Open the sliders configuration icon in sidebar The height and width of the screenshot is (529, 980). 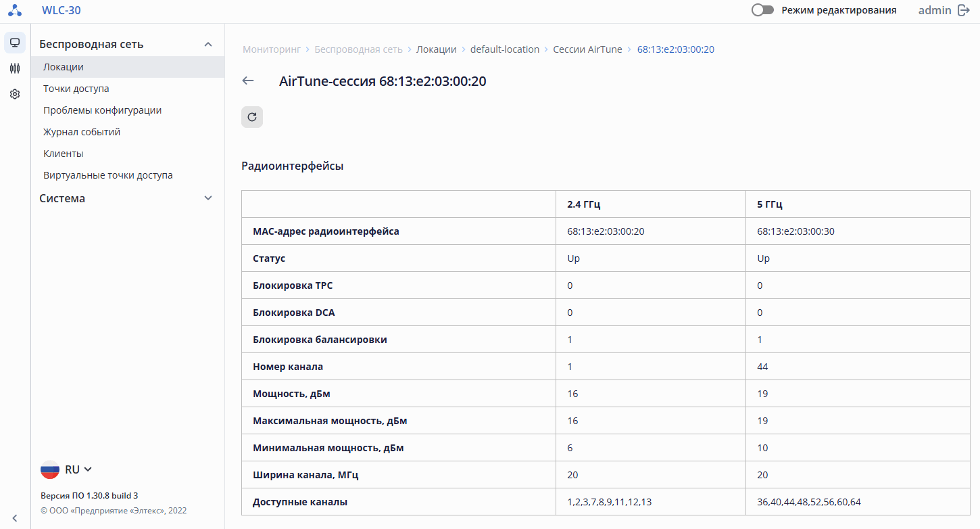pos(15,68)
